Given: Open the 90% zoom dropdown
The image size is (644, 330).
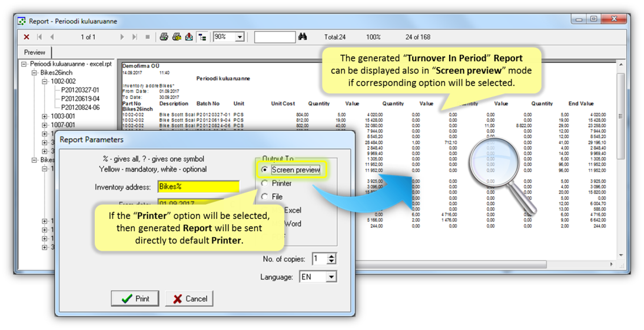Looking at the screenshot, I should pos(240,37).
